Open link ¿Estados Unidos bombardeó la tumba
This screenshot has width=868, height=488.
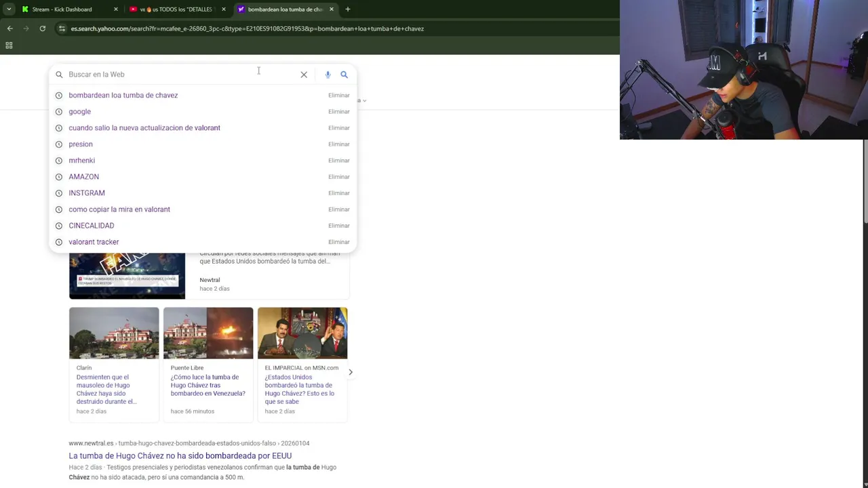tap(300, 389)
